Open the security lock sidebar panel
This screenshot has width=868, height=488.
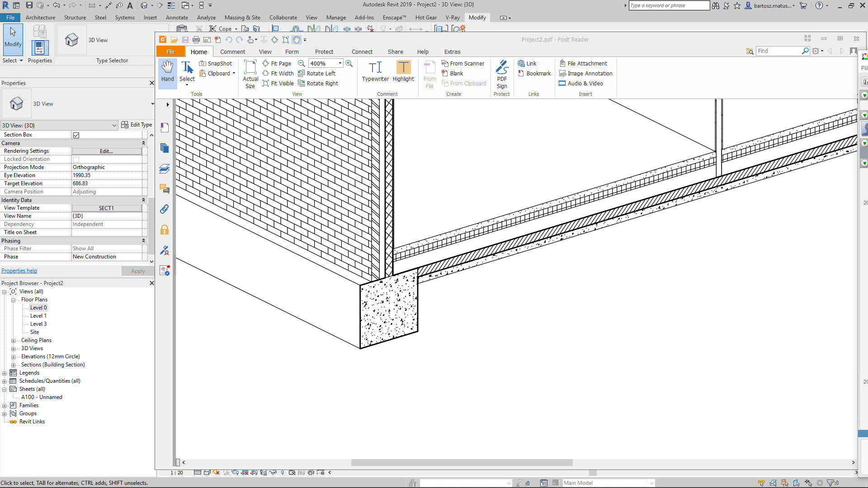(x=165, y=230)
